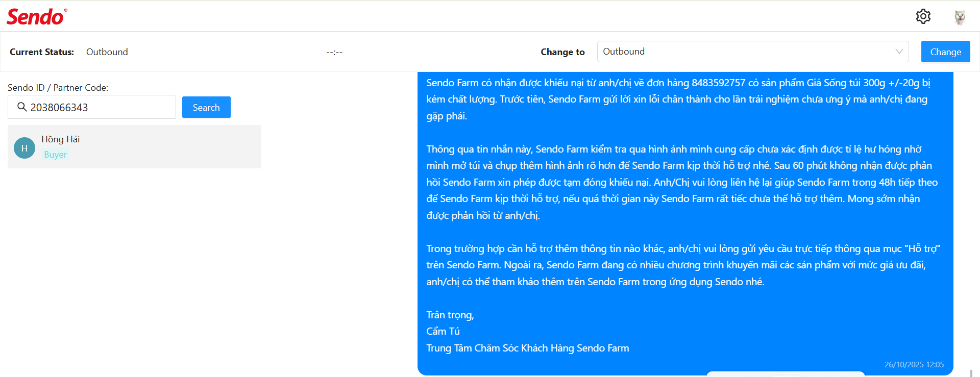Go to the Sendo logo home

coord(37,16)
